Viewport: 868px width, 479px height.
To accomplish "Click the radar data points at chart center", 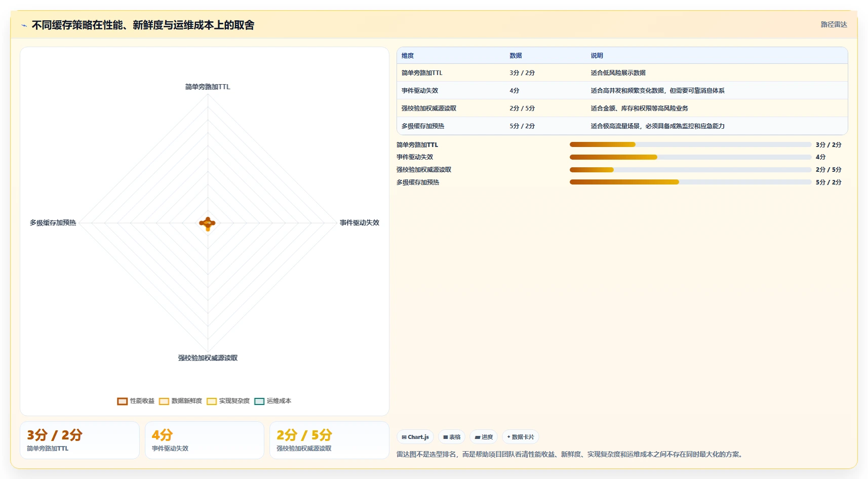I will pyautogui.click(x=208, y=223).
